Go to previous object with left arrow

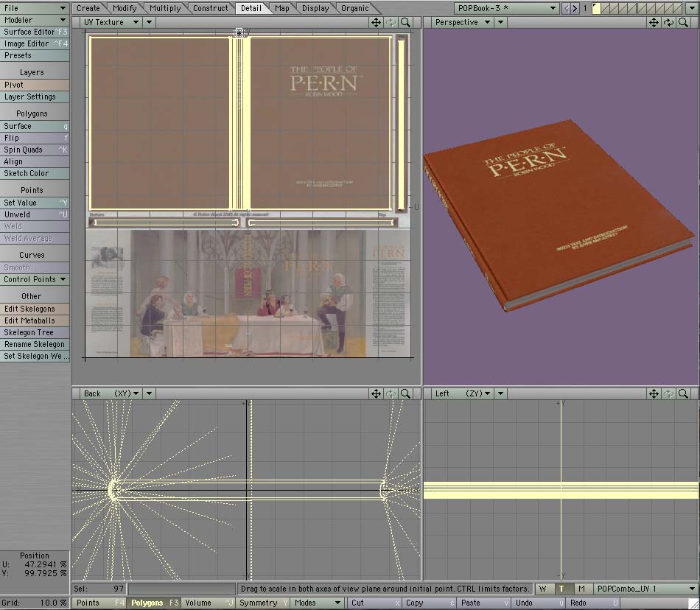[x=566, y=8]
